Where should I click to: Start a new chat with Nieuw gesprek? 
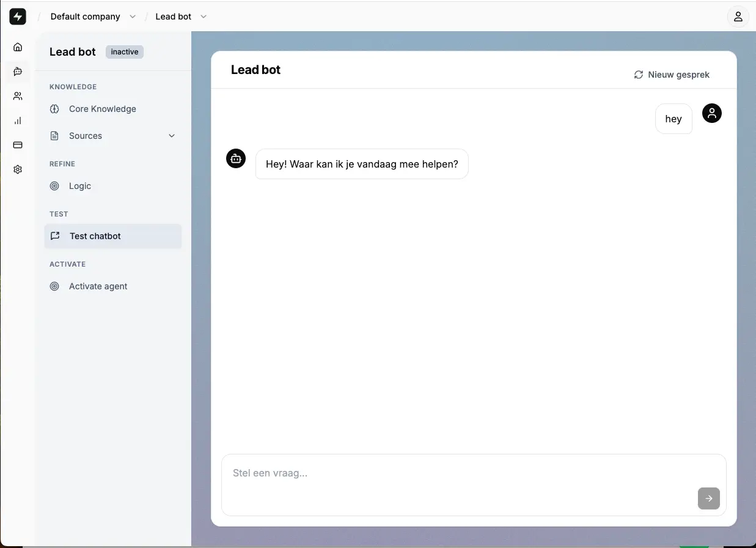[x=672, y=75]
